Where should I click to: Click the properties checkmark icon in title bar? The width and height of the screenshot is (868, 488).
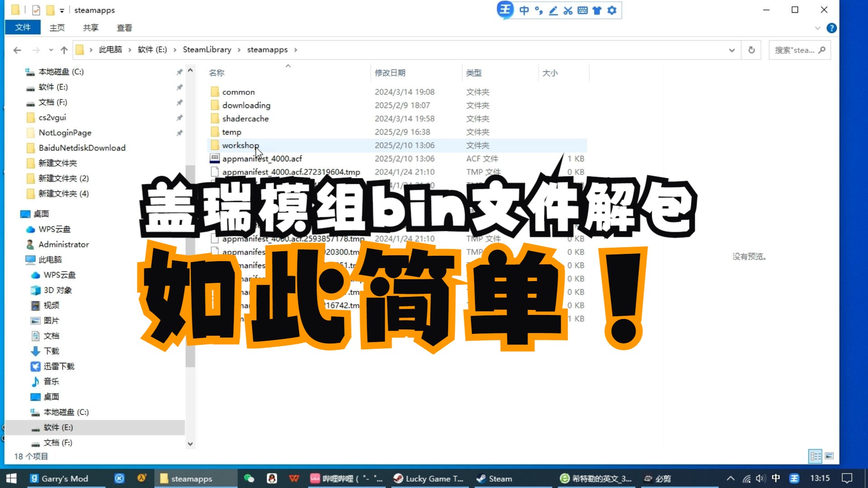36,10
